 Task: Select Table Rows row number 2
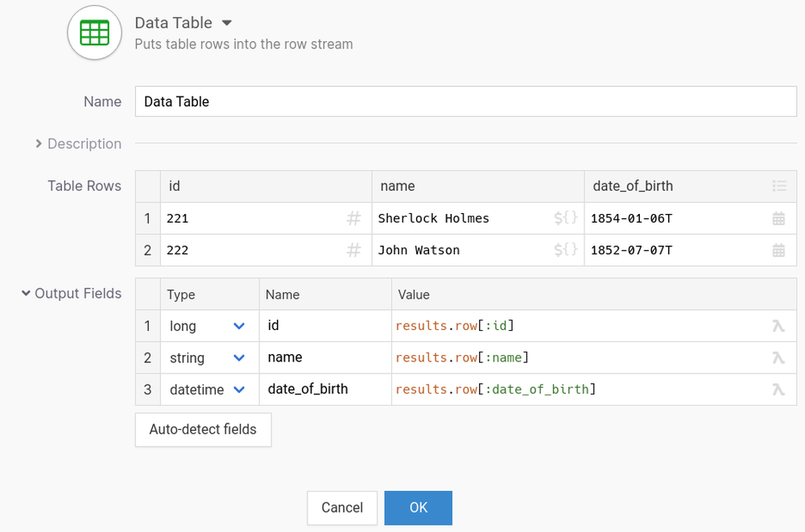(148, 250)
